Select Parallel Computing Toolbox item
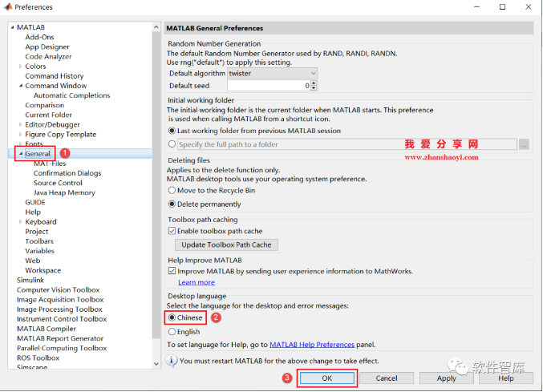The image size is (543, 392). [62, 348]
